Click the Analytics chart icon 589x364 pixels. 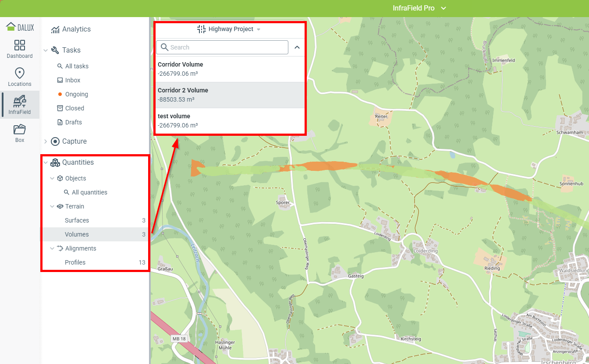(x=55, y=29)
